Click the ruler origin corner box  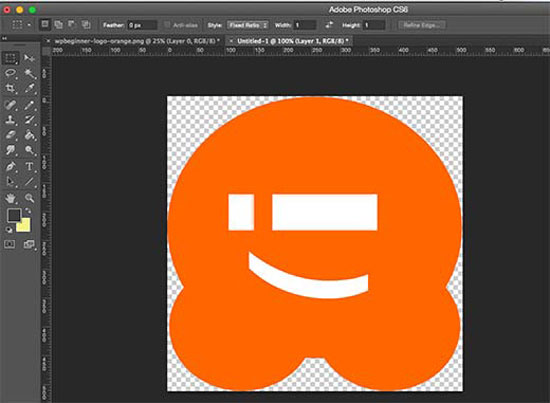pos(46,51)
